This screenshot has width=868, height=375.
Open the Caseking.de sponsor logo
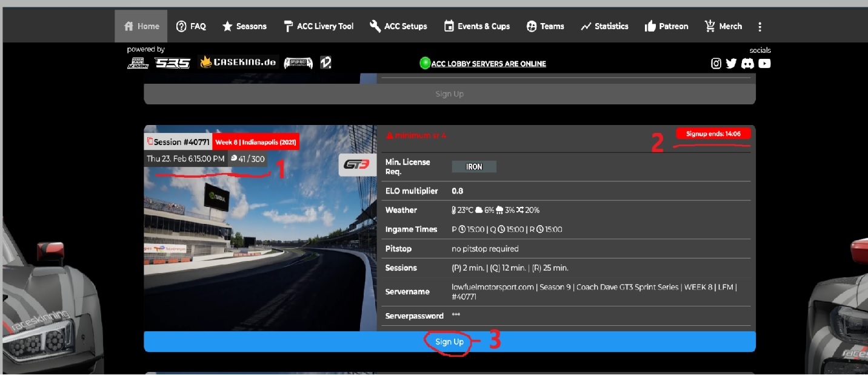(238, 62)
